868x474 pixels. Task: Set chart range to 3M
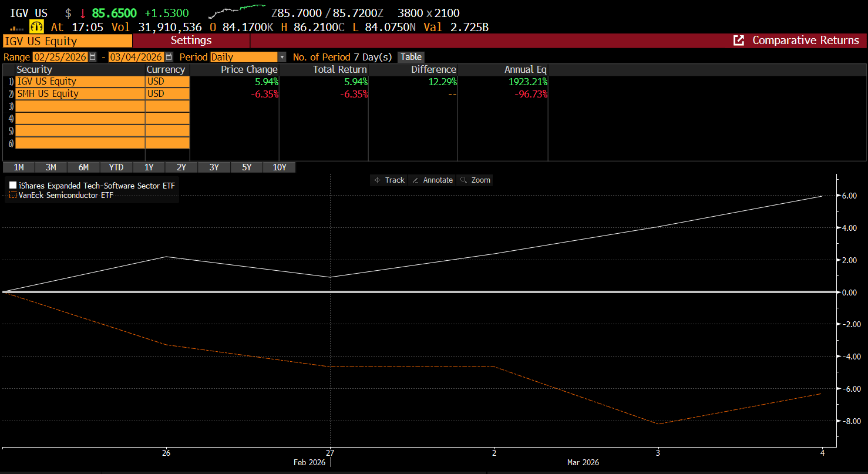click(x=51, y=167)
